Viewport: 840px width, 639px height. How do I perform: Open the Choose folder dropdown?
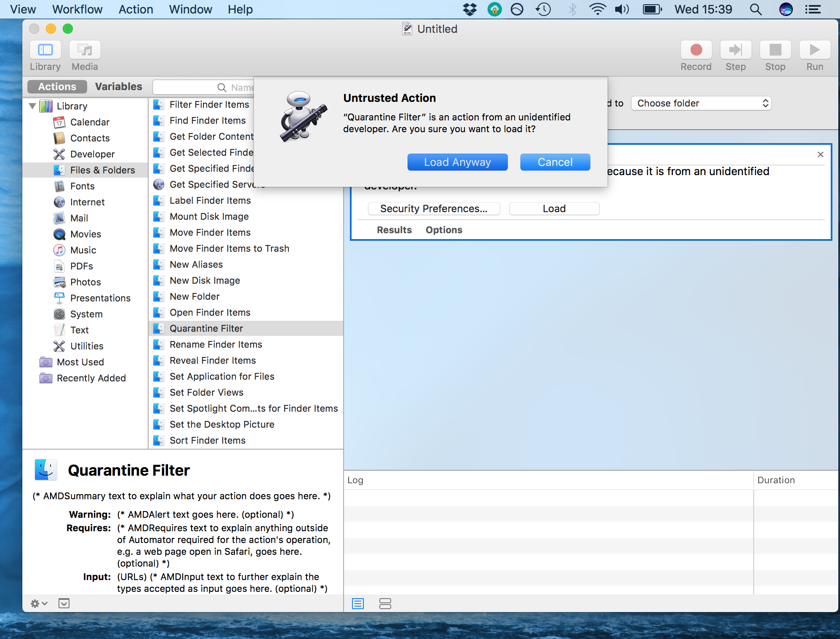coord(701,103)
